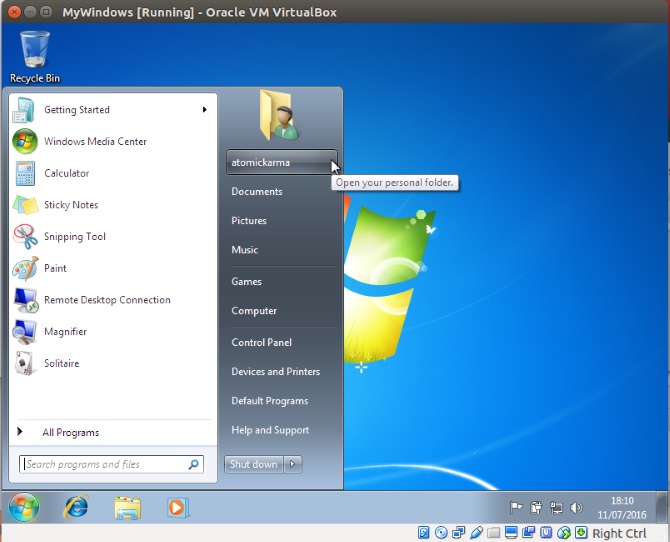Click the Sticky Notes label text
Screen dimensions: 670x542
(71, 205)
